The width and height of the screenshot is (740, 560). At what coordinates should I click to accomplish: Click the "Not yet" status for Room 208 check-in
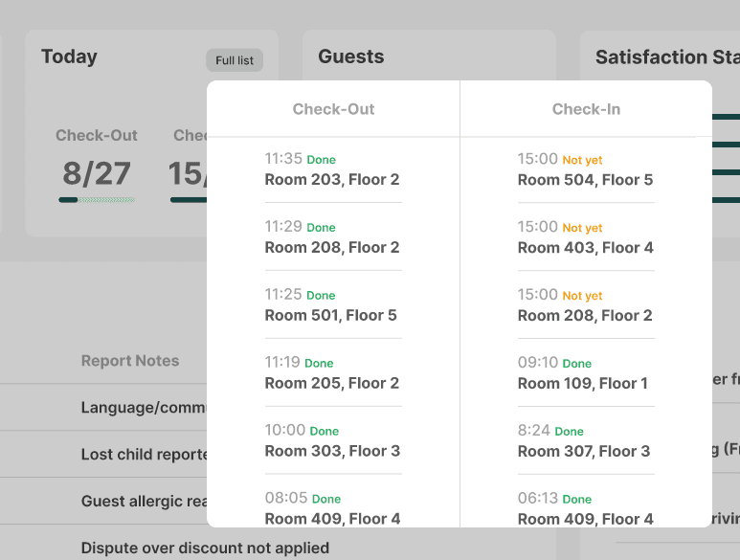coord(582,296)
